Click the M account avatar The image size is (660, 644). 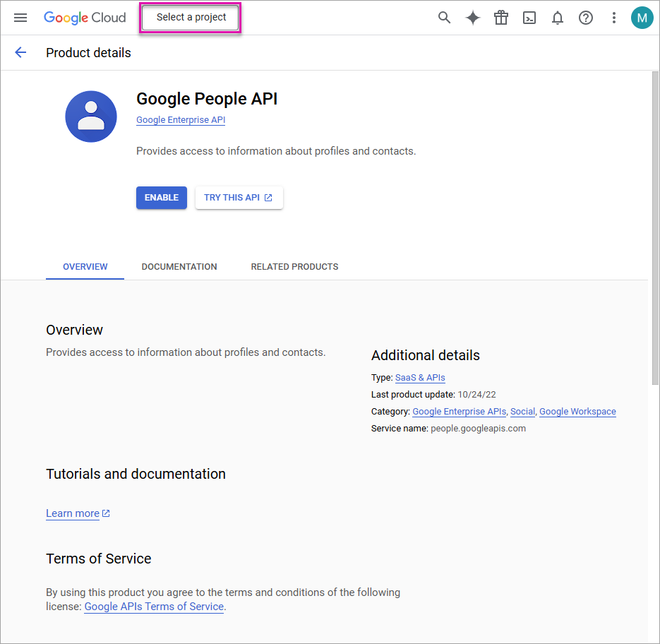pyautogui.click(x=642, y=18)
